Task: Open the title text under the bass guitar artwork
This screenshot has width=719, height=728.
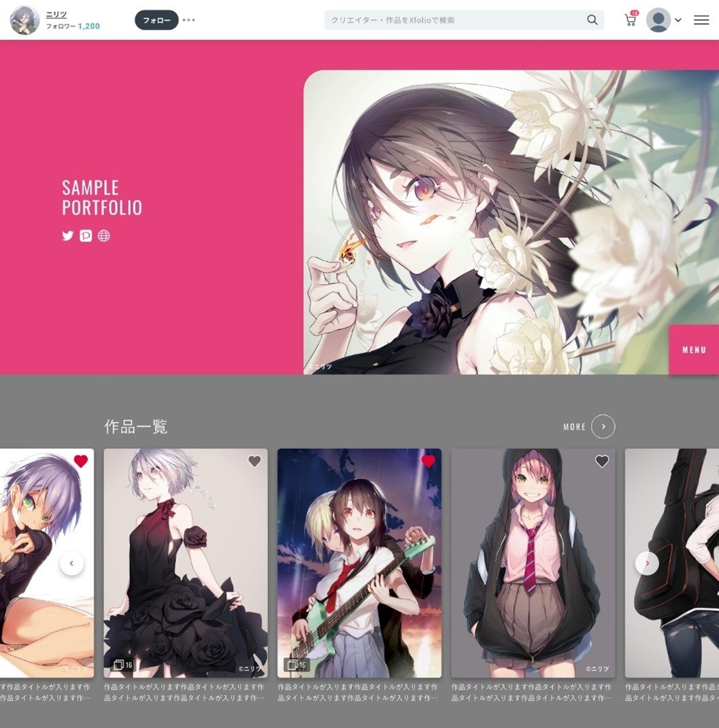Action: [x=358, y=692]
